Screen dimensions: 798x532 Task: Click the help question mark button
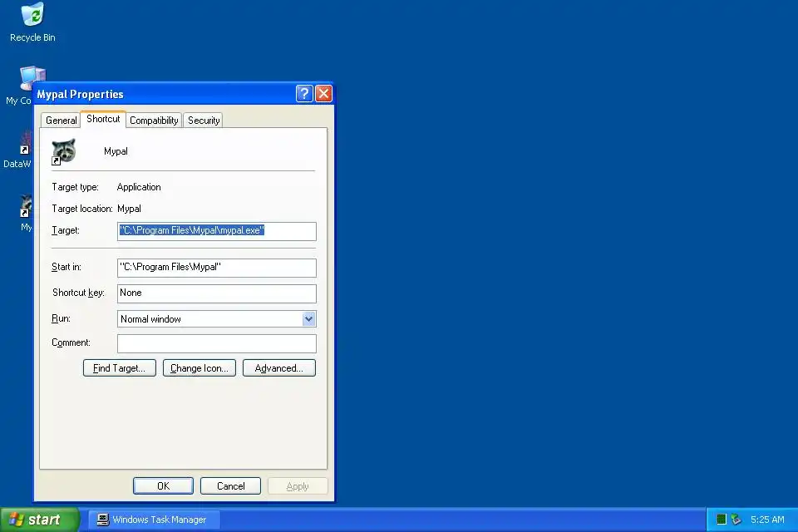point(304,94)
